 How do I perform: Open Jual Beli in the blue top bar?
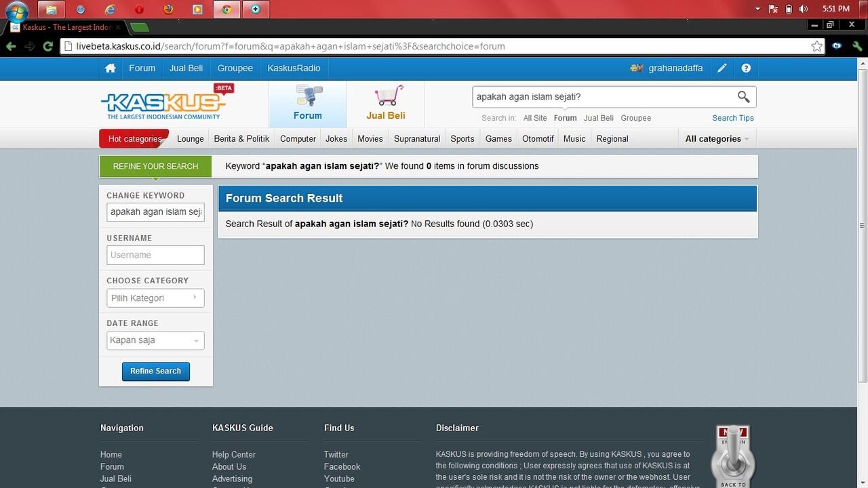[186, 68]
